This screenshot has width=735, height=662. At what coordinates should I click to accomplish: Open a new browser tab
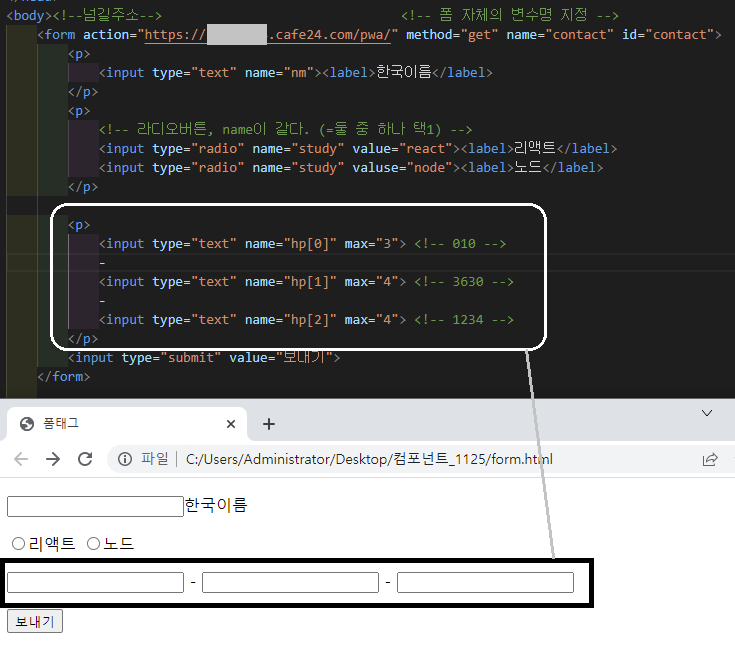(x=269, y=424)
